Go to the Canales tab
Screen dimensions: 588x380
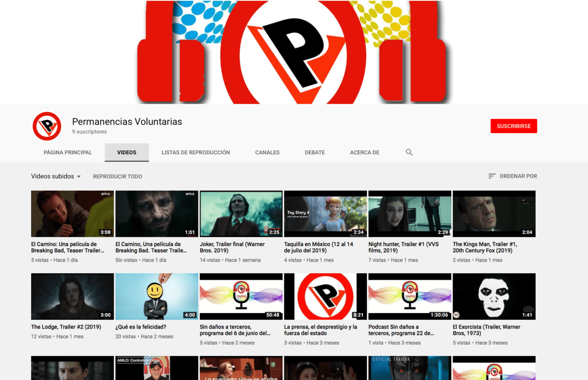pyautogui.click(x=267, y=153)
